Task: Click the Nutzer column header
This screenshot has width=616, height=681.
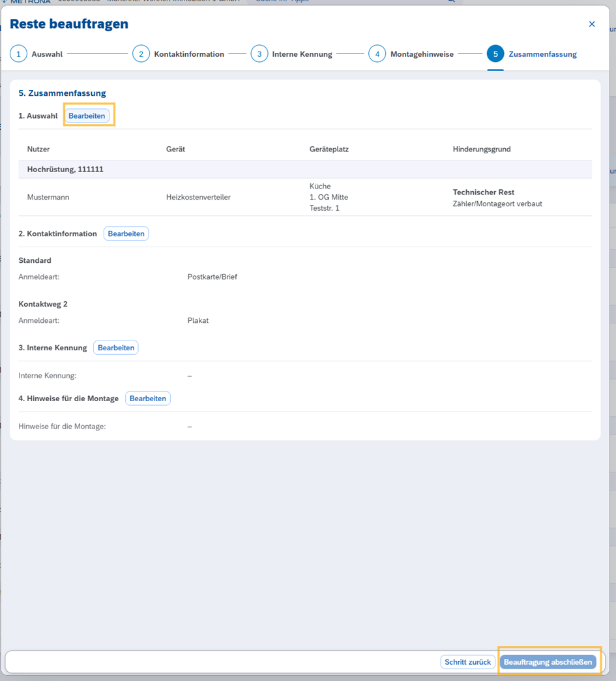Action: pyautogui.click(x=38, y=149)
